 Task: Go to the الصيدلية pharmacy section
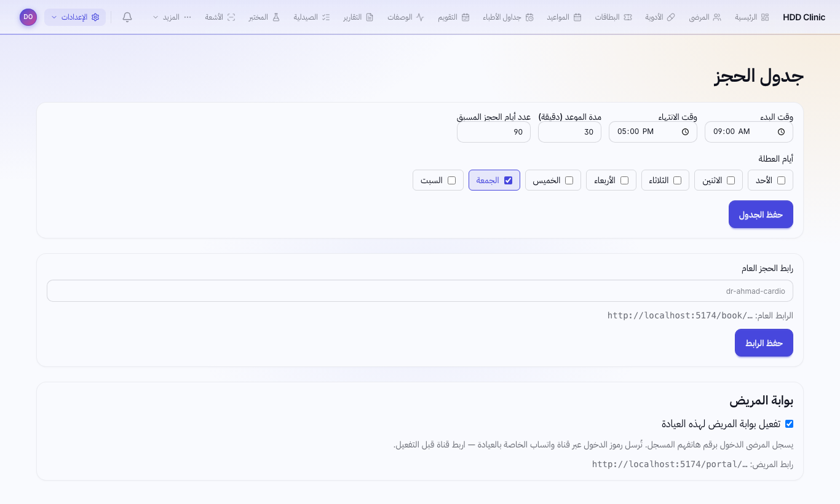312,17
